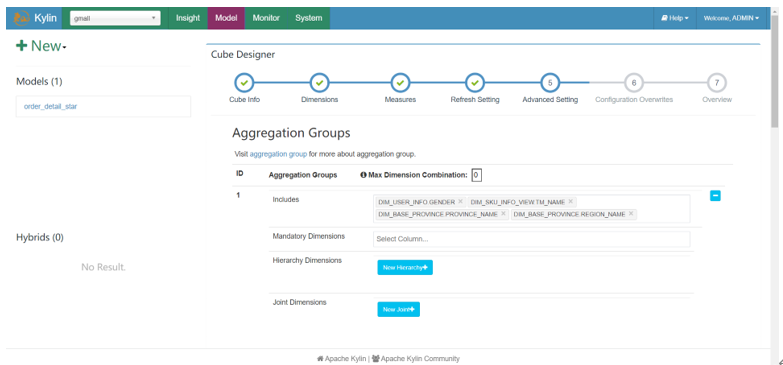Add a New Hierarchy dimension
783x365 pixels.
tap(405, 268)
